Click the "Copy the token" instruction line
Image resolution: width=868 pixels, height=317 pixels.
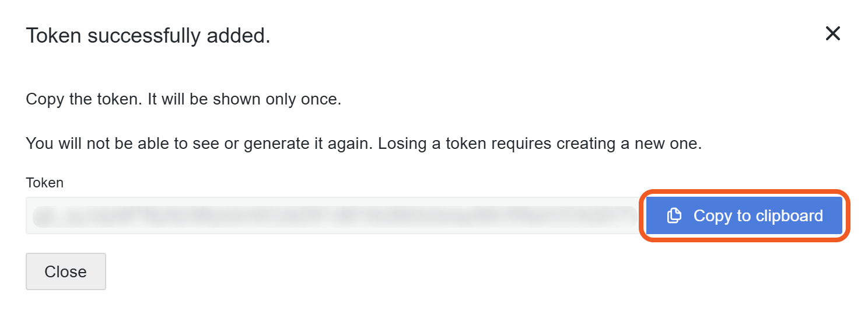tap(183, 99)
